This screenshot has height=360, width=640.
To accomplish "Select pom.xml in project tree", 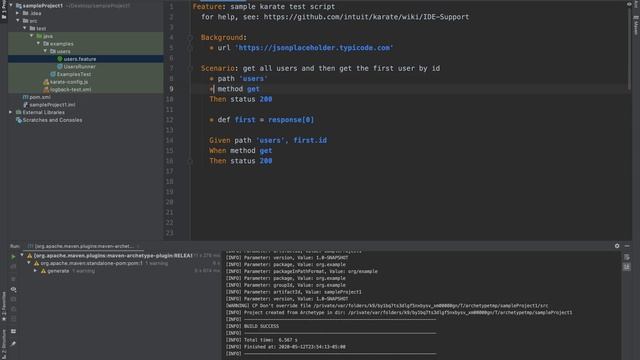I will pos(40,97).
